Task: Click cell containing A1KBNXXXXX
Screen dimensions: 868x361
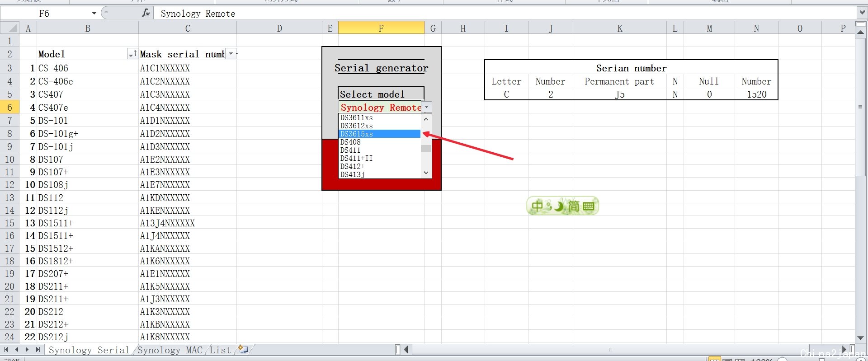Action: pos(188,324)
